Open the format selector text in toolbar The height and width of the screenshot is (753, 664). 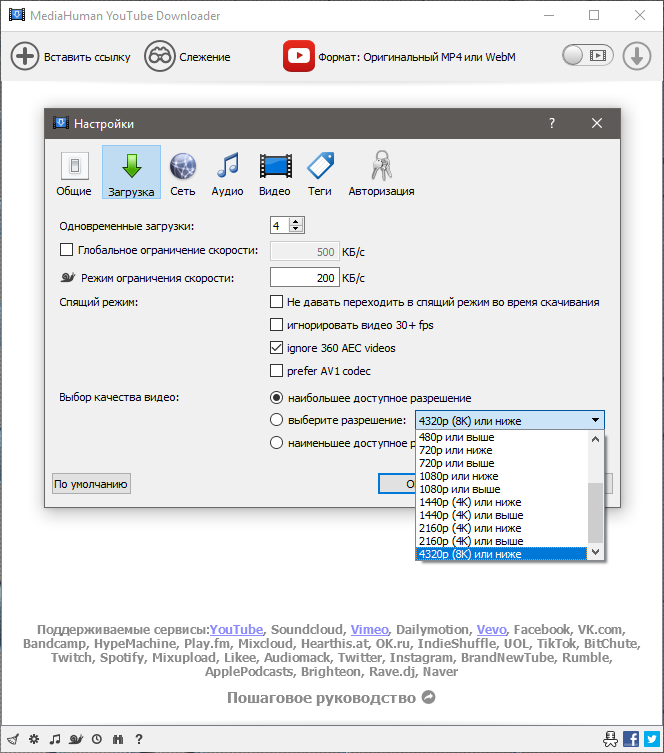(417, 57)
